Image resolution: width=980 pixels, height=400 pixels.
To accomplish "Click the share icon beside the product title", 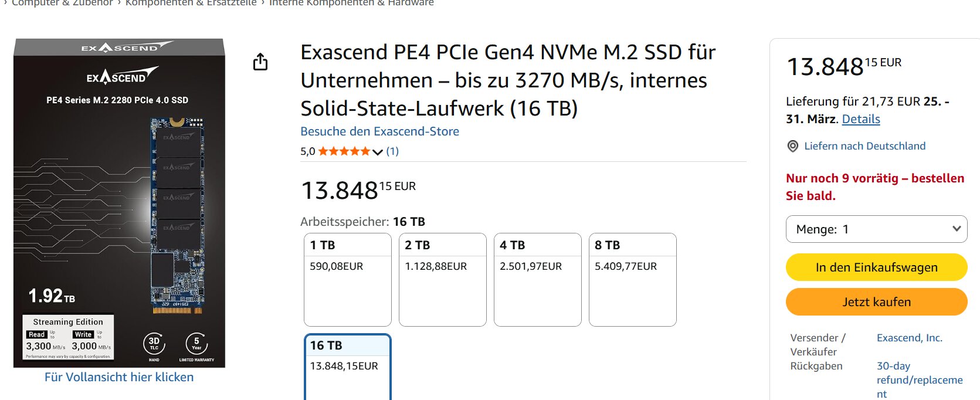I will coord(261,60).
